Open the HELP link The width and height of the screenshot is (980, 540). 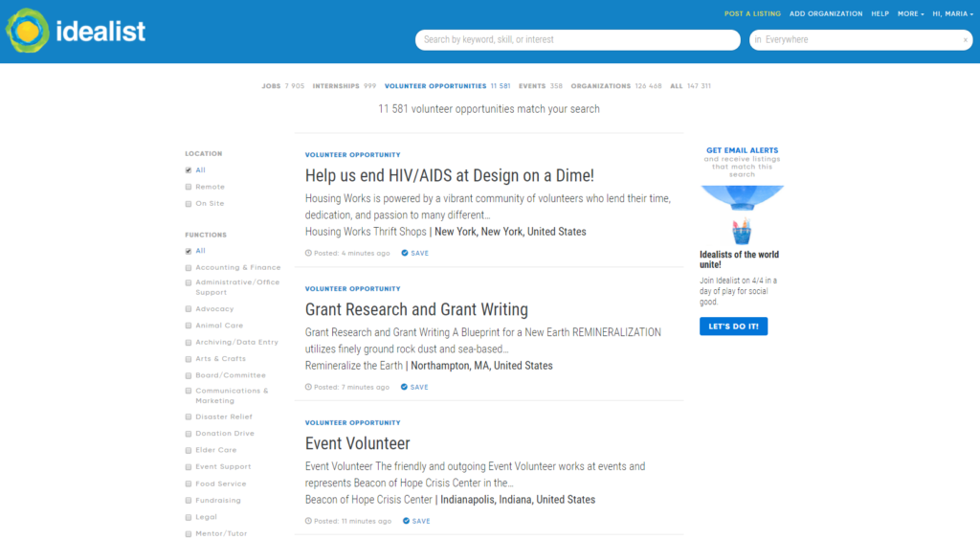coord(880,13)
